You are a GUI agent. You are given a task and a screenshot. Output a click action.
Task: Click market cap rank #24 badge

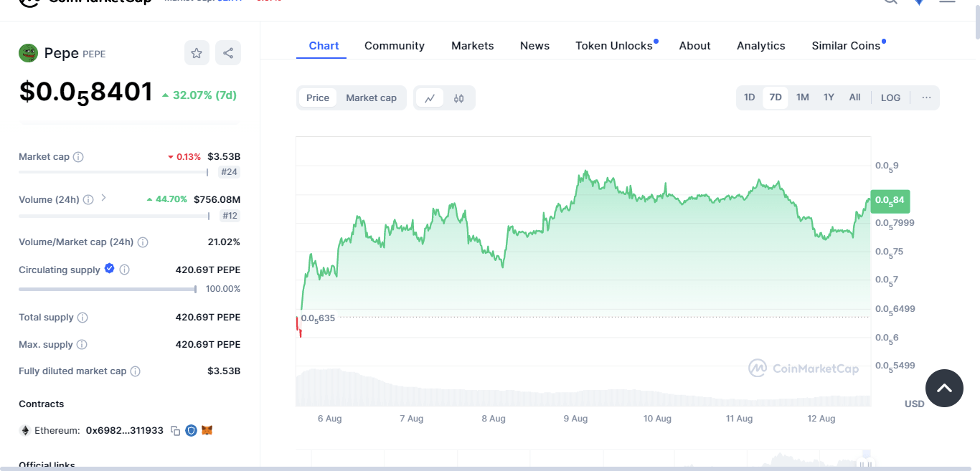click(x=230, y=172)
